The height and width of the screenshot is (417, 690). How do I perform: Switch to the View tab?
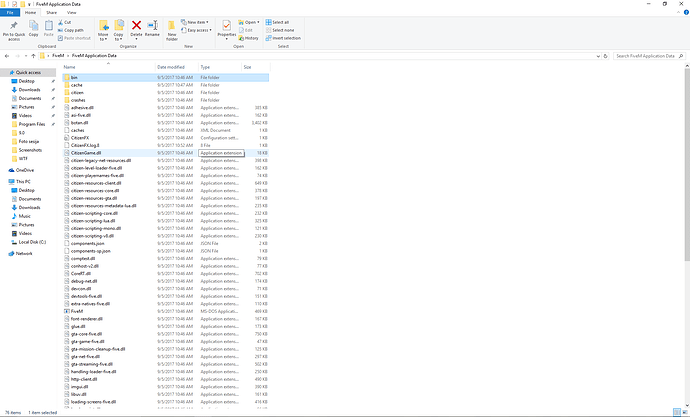(x=71, y=13)
